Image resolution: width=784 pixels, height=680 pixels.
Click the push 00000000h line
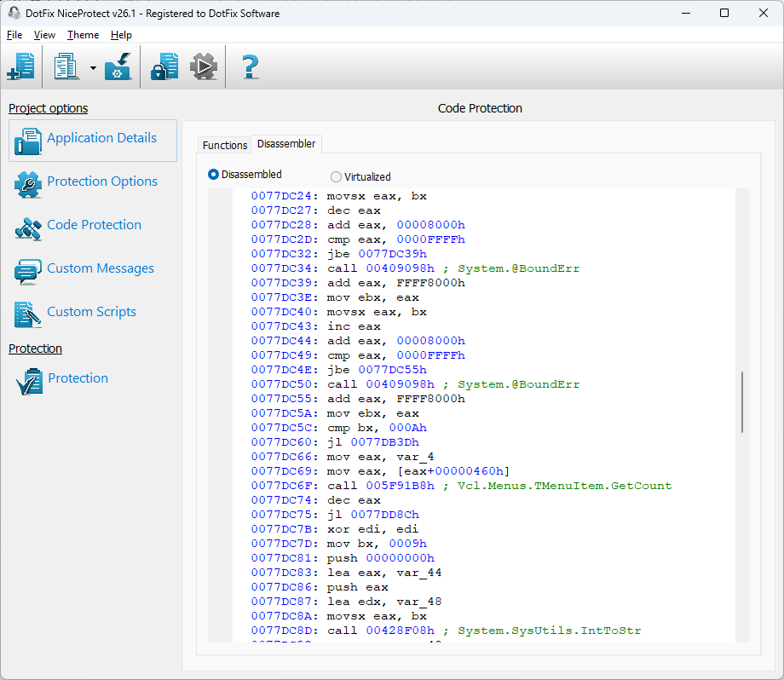click(x=343, y=558)
